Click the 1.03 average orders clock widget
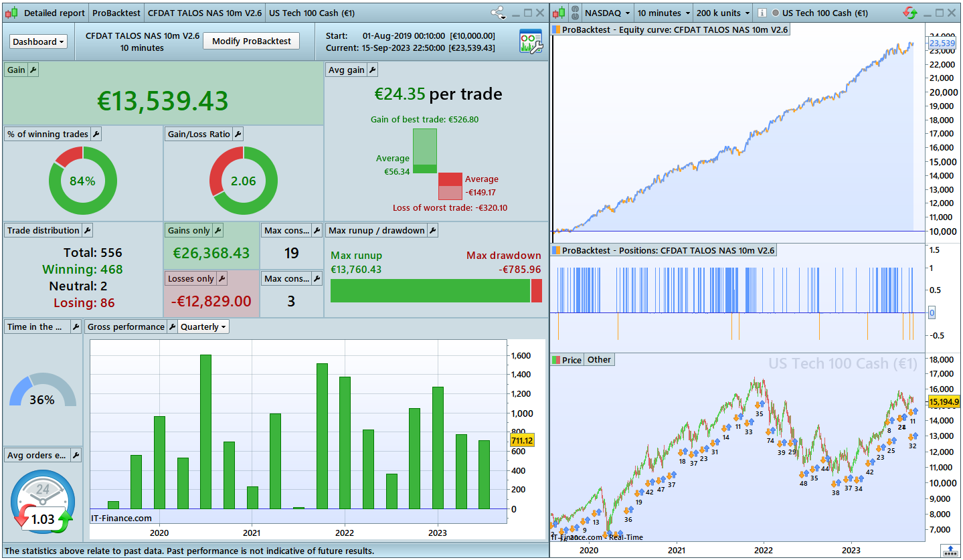 click(x=42, y=502)
